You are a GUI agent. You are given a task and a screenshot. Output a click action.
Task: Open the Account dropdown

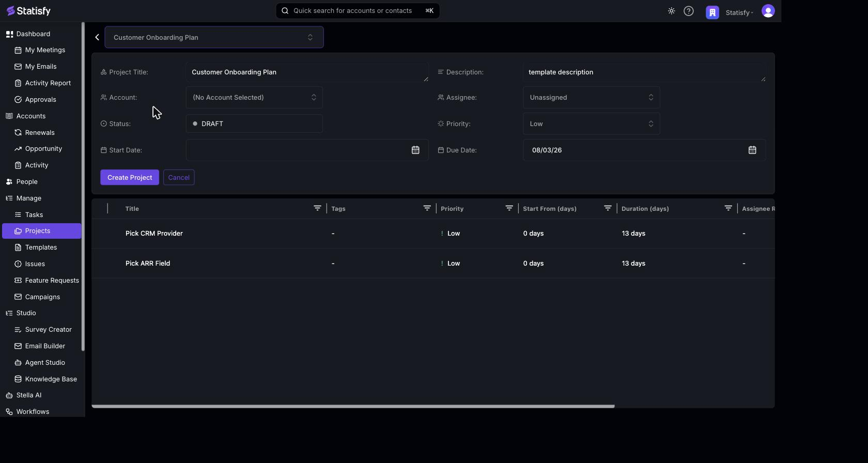click(x=254, y=98)
